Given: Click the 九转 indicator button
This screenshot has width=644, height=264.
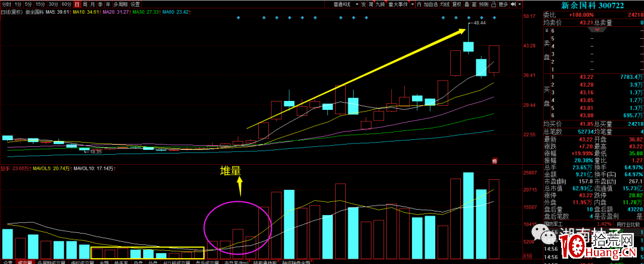Looking at the screenshot, I should pyautogui.click(x=380, y=5).
